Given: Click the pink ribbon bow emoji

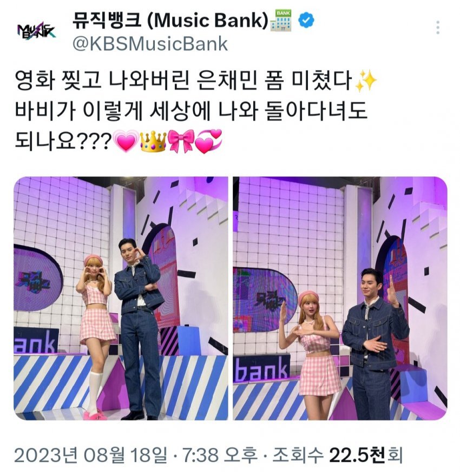Looking at the screenshot, I should click(181, 142).
